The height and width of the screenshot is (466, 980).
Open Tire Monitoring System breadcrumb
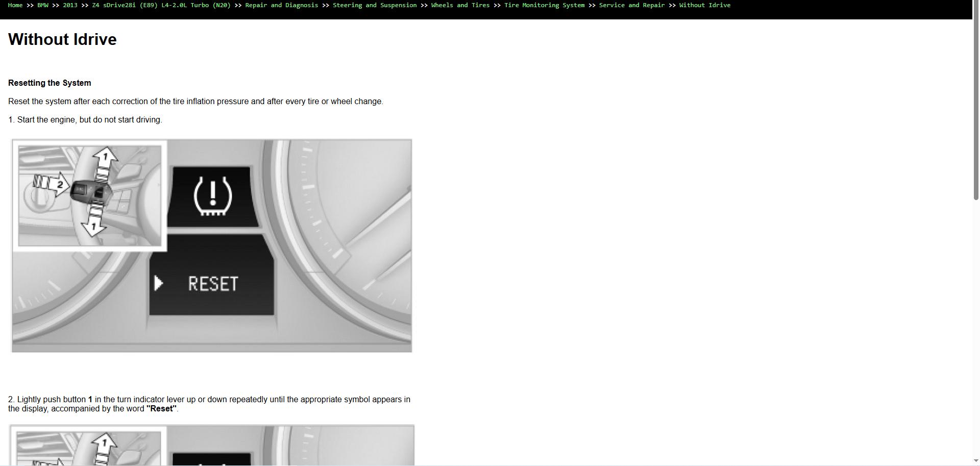pyautogui.click(x=545, y=5)
